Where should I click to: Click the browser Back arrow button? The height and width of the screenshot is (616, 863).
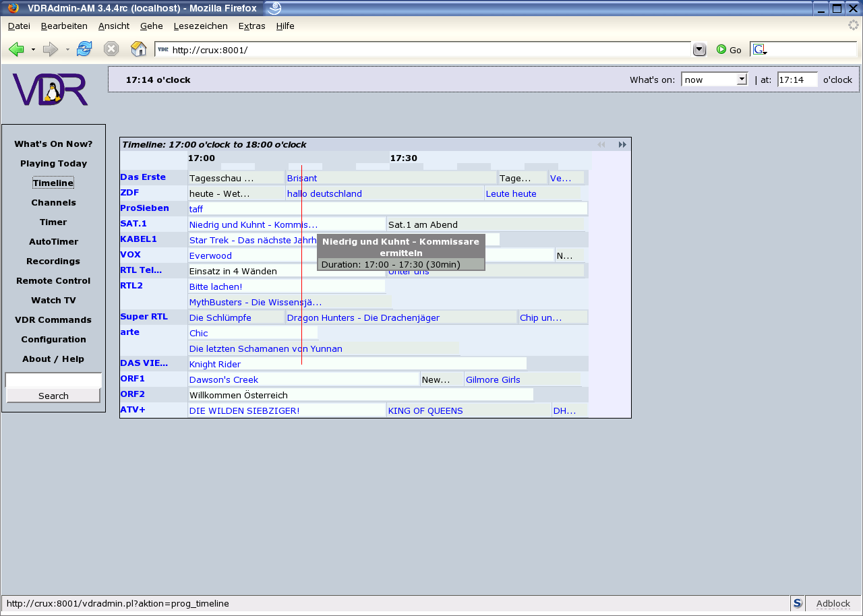[16, 49]
